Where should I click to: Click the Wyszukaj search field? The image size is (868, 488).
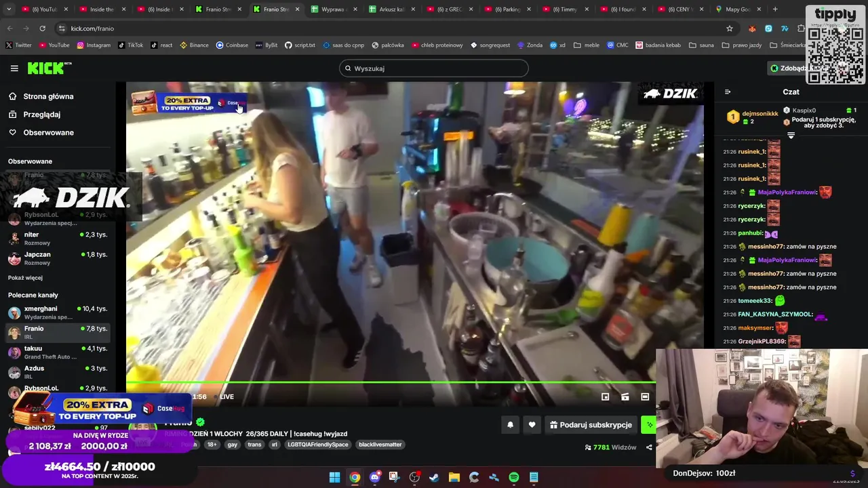click(434, 68)
